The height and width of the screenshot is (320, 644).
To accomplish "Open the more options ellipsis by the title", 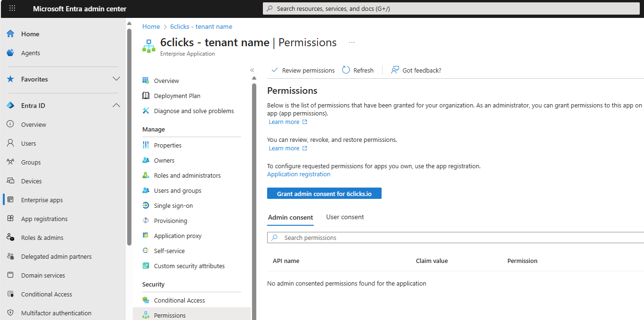I will tap(352, 42).
